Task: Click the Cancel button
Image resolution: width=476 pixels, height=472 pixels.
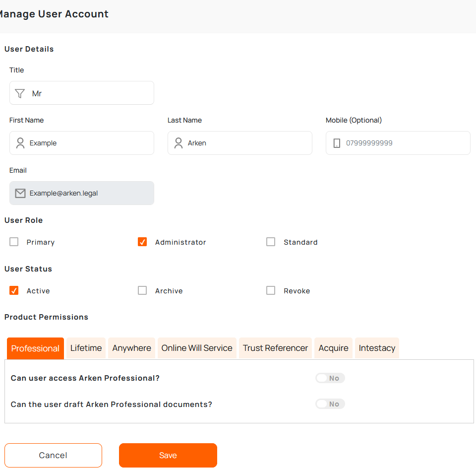Action: tap(53, 455)
